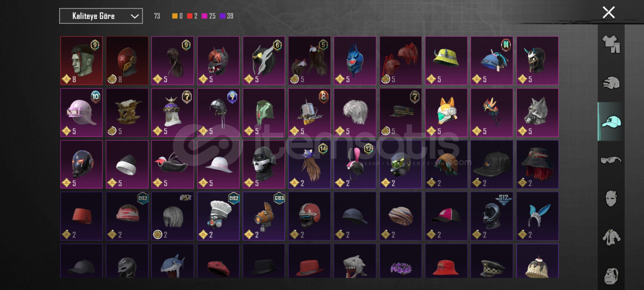
Task: Filter by the red quality color square
Action: [x=190, y=16]
